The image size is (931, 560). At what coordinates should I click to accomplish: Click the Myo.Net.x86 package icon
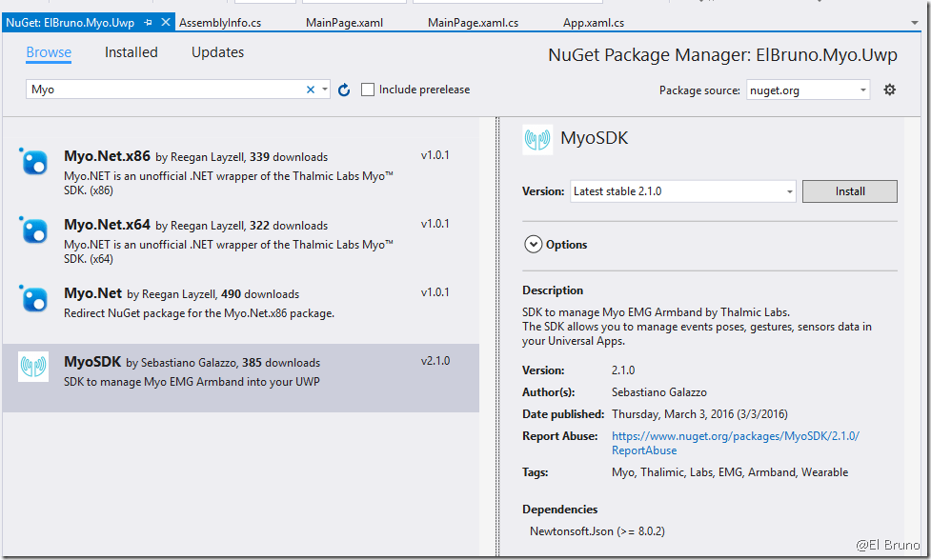[x=34, y=162]
